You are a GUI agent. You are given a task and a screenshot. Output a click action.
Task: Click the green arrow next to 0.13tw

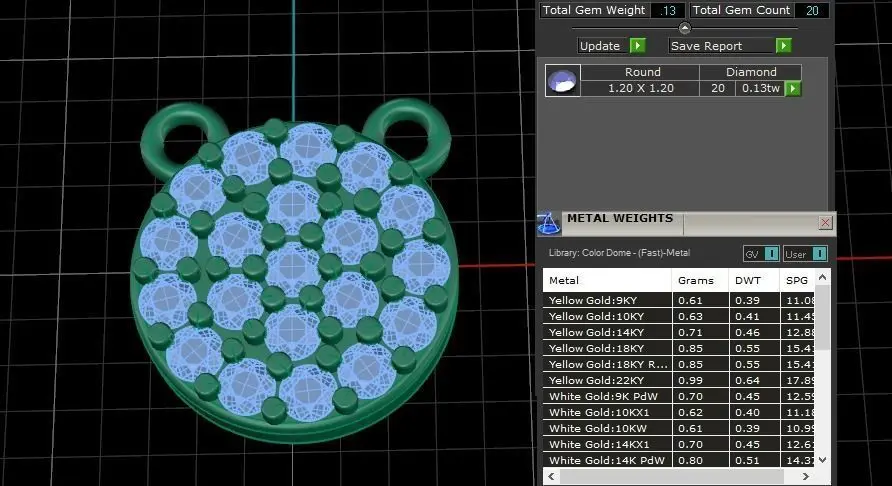pyautogui.click(x=793, y=88)
